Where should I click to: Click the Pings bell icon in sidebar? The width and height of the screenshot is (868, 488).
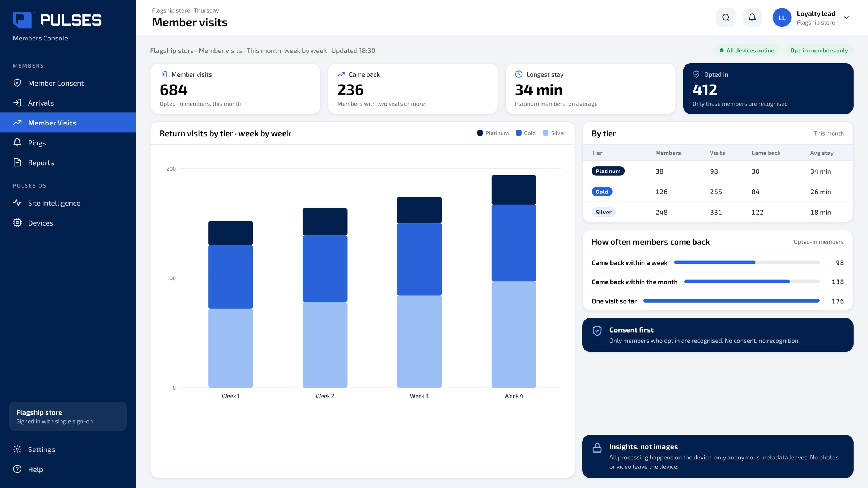point(17,142)
